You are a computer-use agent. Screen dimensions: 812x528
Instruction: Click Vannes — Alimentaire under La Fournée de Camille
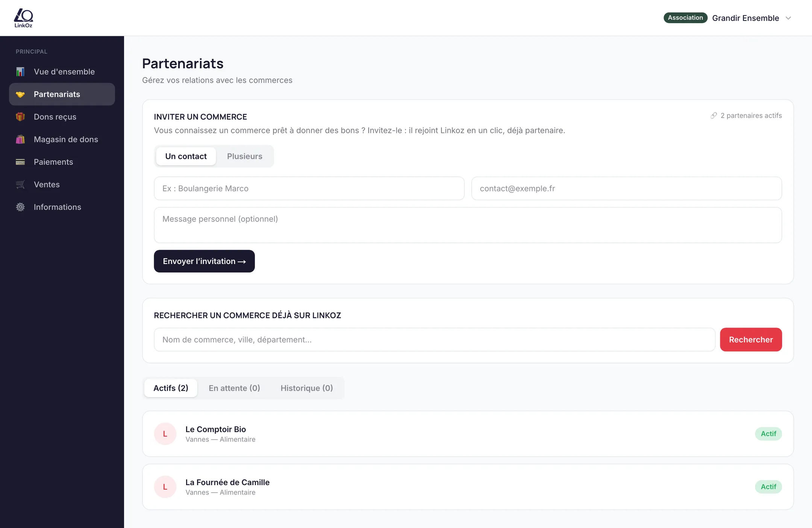click(220, 492)
